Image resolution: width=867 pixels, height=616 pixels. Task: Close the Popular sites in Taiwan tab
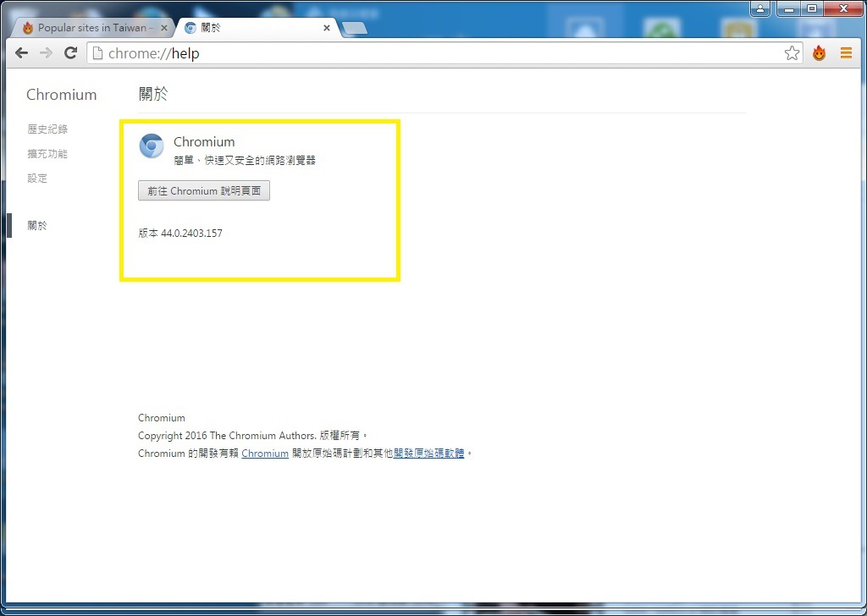[163, 28]
